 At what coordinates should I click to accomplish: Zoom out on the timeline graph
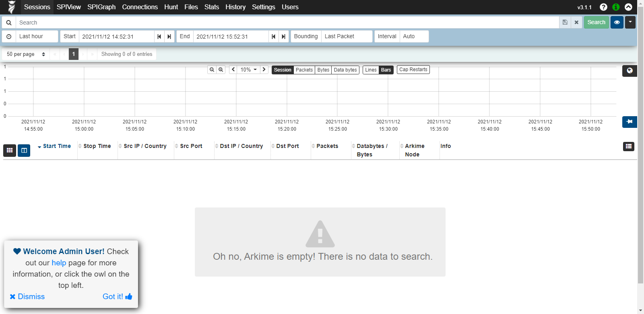212,70
